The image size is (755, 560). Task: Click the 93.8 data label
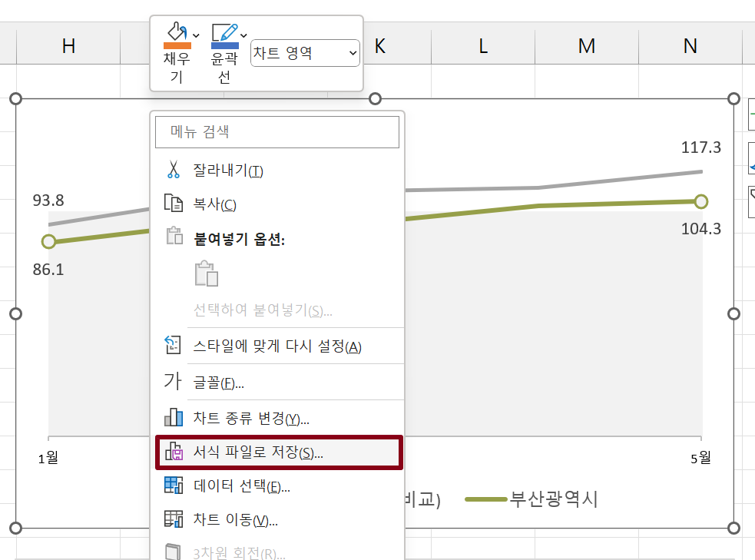(48, 200)
